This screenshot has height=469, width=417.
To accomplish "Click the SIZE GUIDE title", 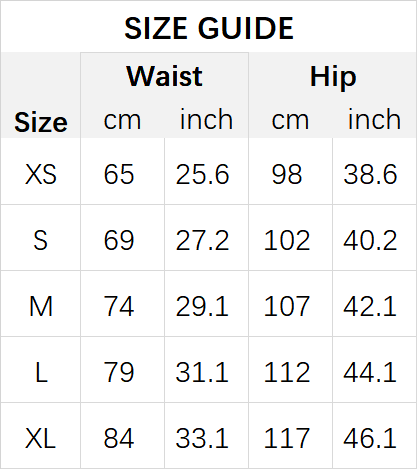I will pos(209,29).
